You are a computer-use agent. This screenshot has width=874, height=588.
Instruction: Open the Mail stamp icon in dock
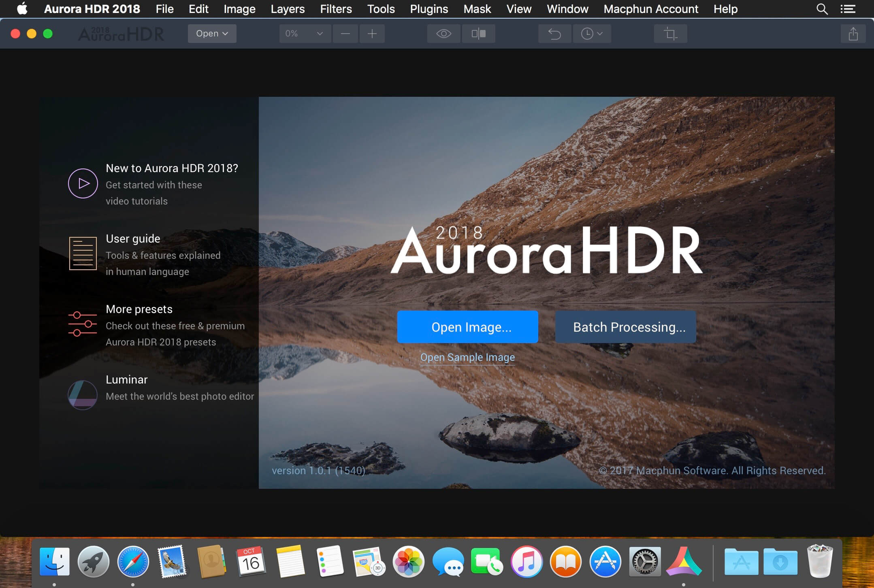(x=172, y=562)
